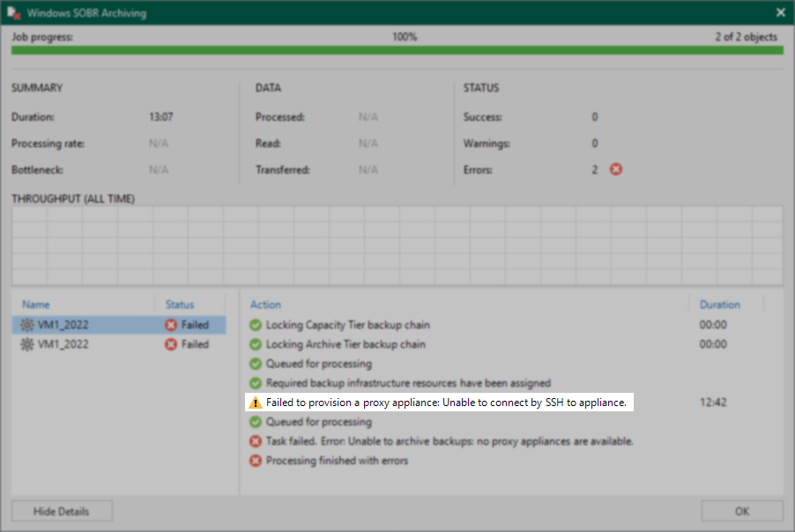
Task: Click the green check beside Locking Archive Tier
Action: point(256,344)
